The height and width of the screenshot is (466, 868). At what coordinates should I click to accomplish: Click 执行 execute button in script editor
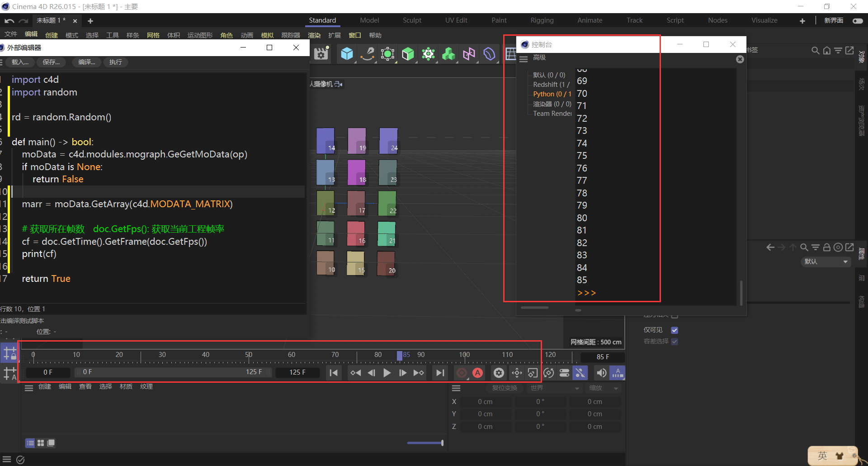115,62
